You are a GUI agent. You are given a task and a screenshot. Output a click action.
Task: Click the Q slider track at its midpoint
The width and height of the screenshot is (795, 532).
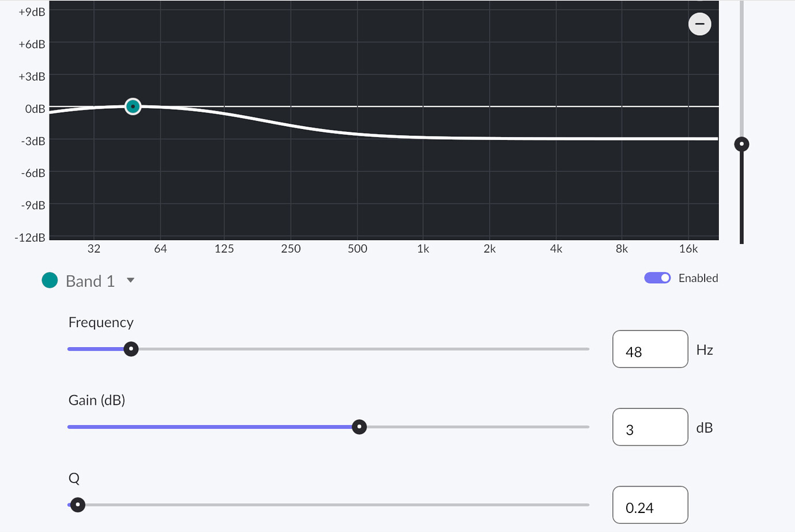click(x=328, y=504)
